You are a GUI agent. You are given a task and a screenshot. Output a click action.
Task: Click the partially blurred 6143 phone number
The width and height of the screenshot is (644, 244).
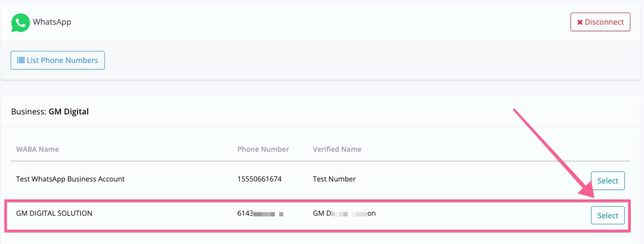coord(260,214)
